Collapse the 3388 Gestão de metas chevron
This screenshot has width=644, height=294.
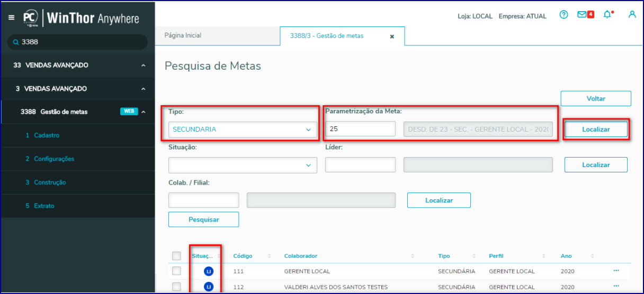pyautogui.click(x=144, y=112)
